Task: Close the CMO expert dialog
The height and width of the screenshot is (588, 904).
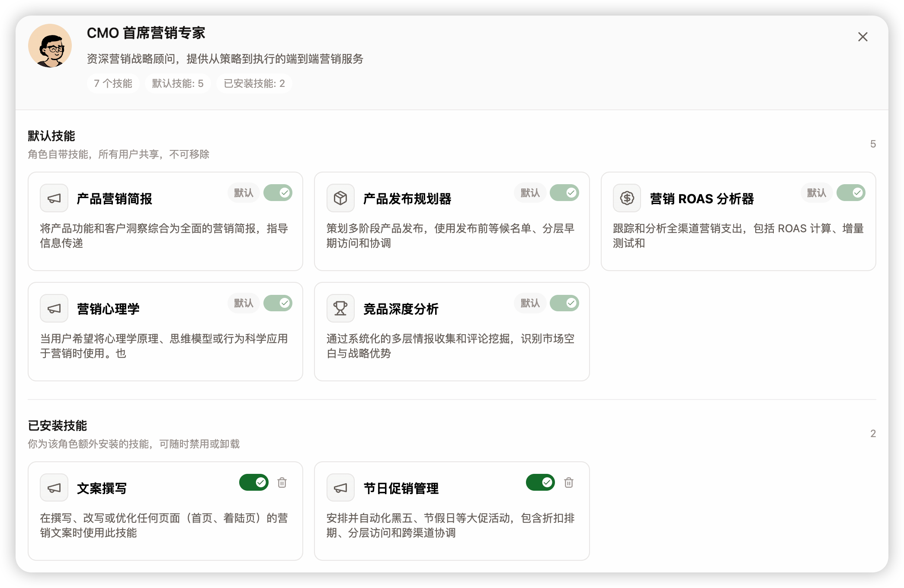Action: [862, 37]
